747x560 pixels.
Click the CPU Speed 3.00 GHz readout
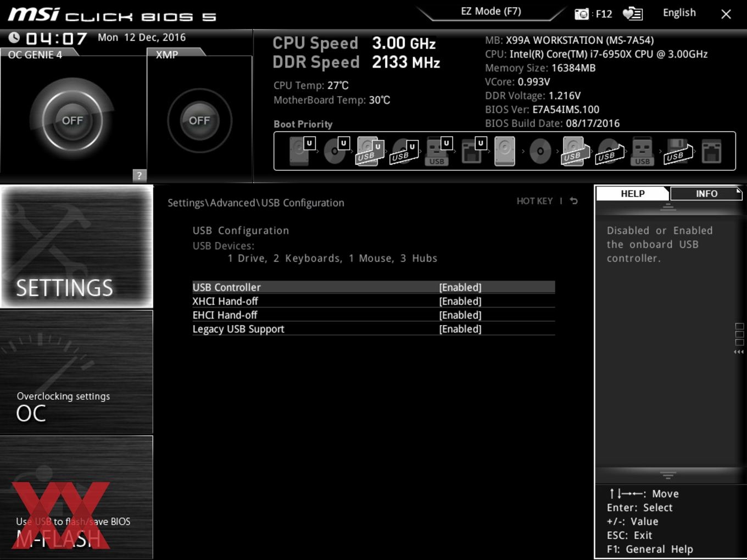(354, 43)
